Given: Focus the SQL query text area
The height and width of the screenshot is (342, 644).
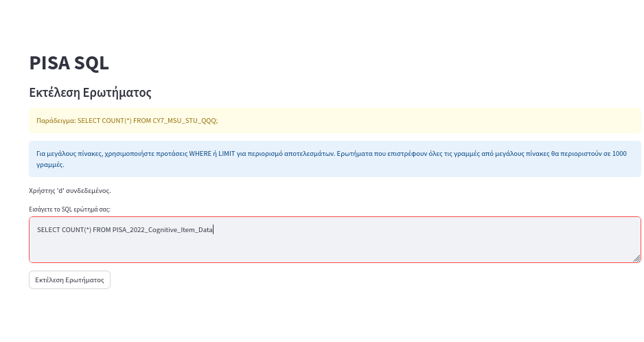Looking at the screenshot, I should click(335, 240).
